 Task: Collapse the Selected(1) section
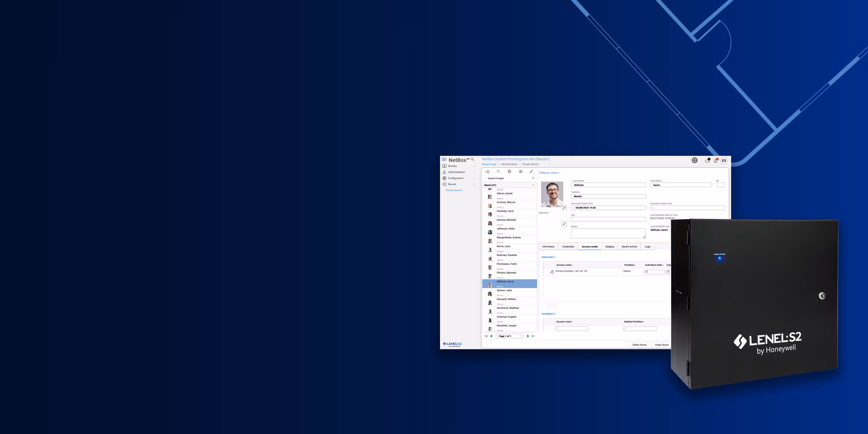549,257
